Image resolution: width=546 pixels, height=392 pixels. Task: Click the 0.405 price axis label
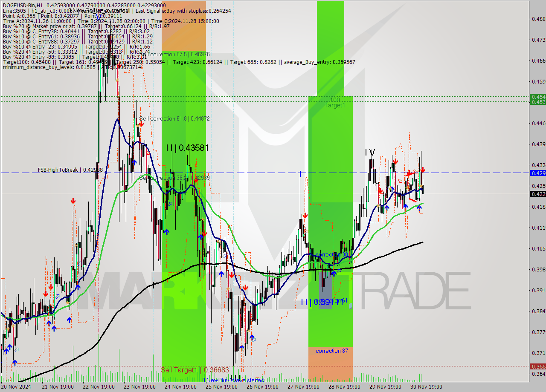tap(538, 248)
